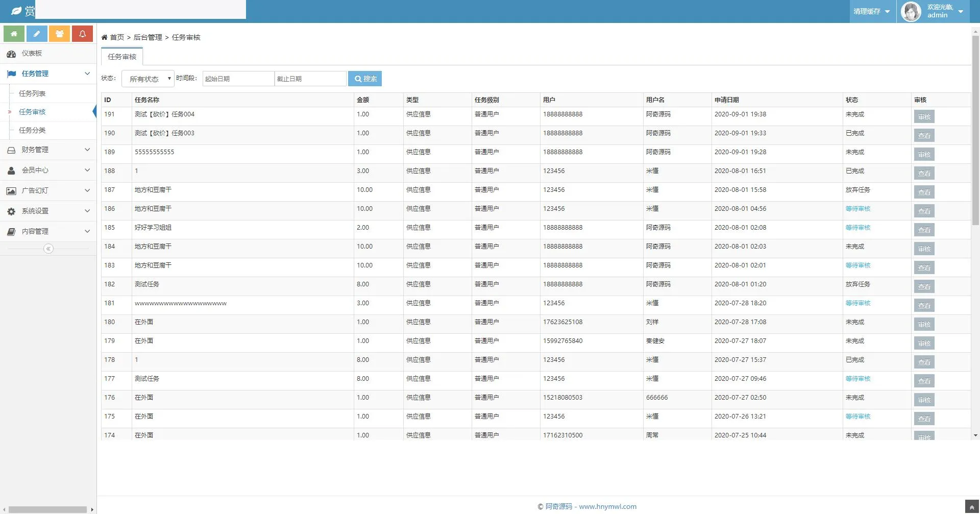Click the 内容管理 book icon
Screen dimensions: 980x514
click(x=11, y=232)
